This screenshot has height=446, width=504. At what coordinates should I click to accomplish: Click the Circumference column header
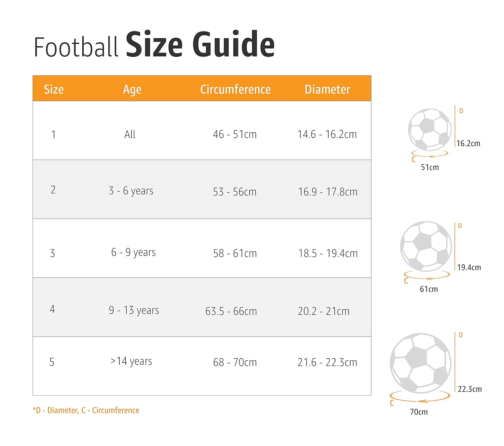pos(235,89)
